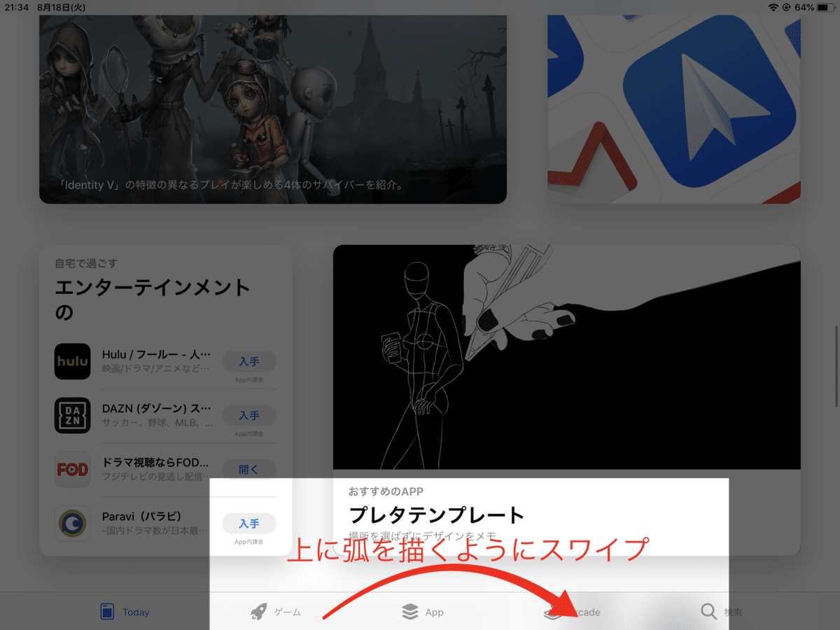Tap the rocket ゲーム tab icon
840x630 pixels.
(259, 612)
